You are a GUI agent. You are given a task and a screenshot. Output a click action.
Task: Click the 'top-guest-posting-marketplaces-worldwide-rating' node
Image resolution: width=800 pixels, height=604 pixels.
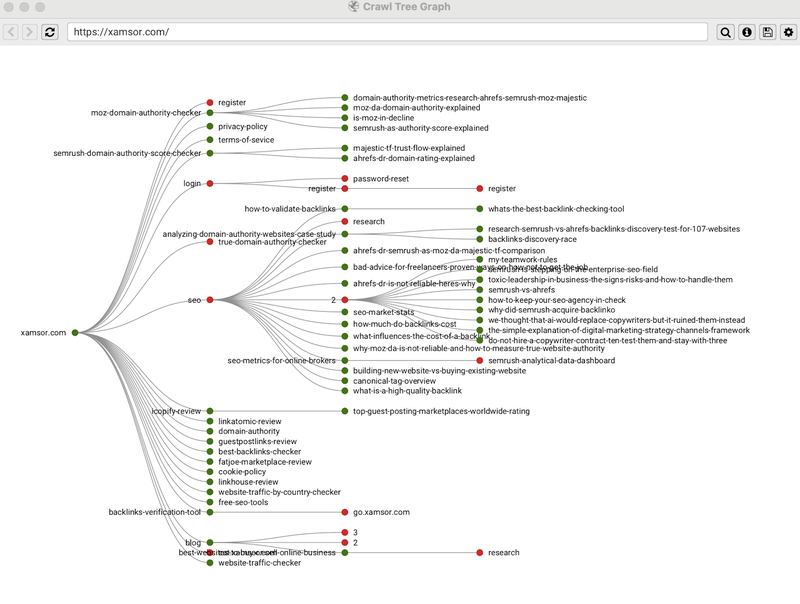[x=345, y=411]
